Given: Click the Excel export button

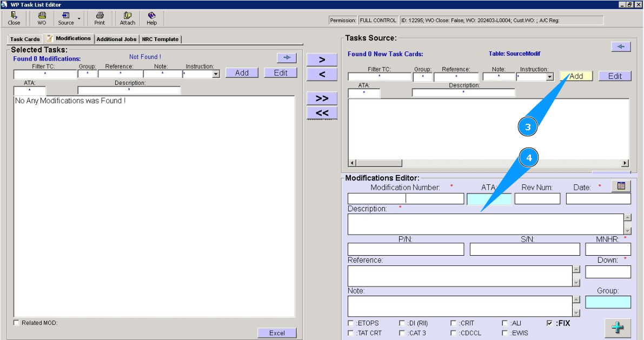Looking at the screenshot, I should (277, 333).
